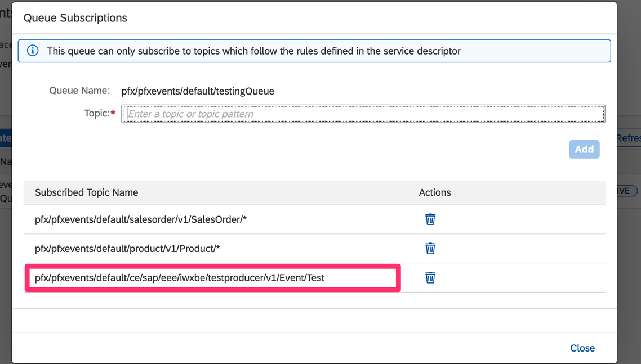Close the Queue Subscriptions dialog
This screenshot has height=364, width=641.
[582, 348]
